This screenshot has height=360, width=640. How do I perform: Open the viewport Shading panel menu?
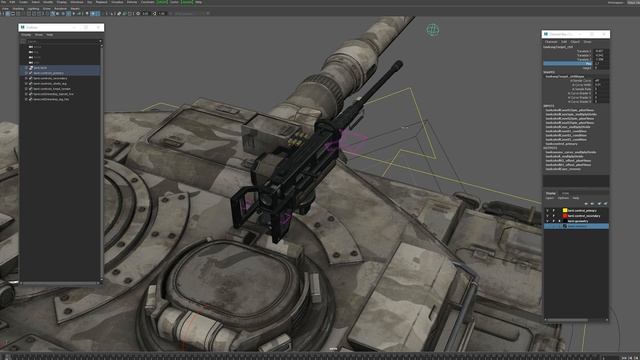click(18, 9)
